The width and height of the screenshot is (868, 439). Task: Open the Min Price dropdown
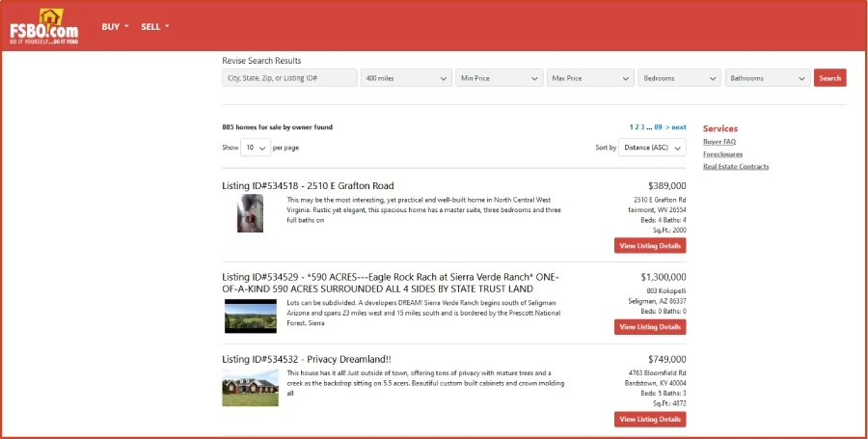coord(500,78)
